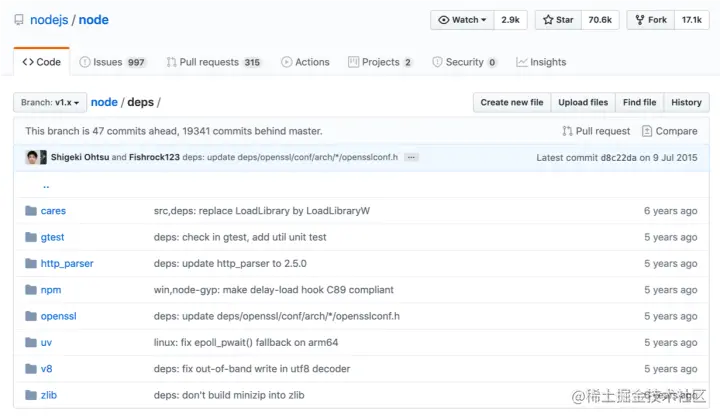Open commit 'don't build minizip into zlib'

point(229,395)
